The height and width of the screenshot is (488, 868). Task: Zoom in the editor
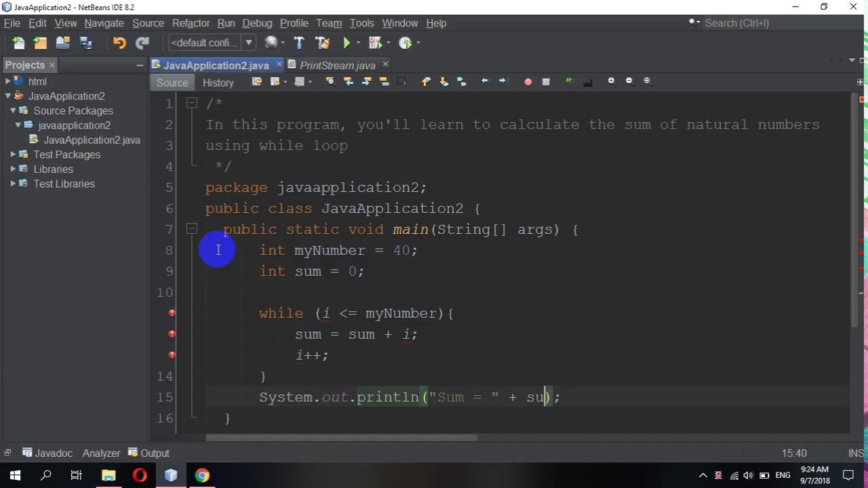(x=611, y=81)
